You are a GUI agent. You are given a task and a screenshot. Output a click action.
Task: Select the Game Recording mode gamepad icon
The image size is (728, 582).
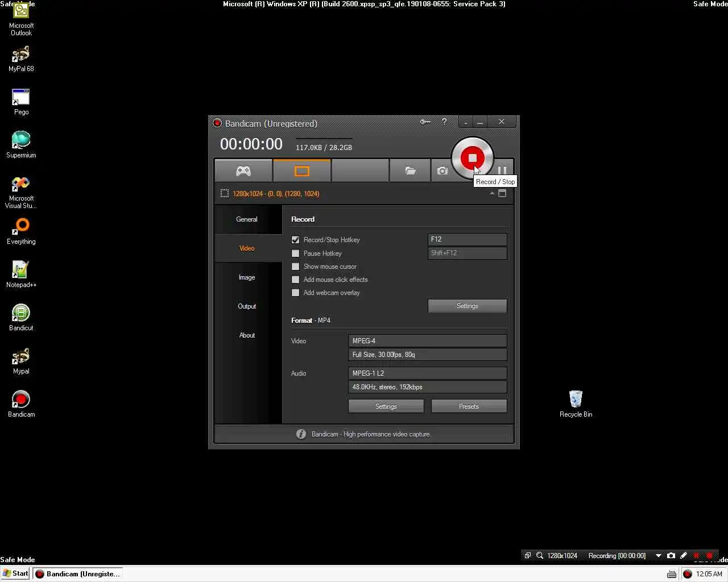tap(243, 171)
